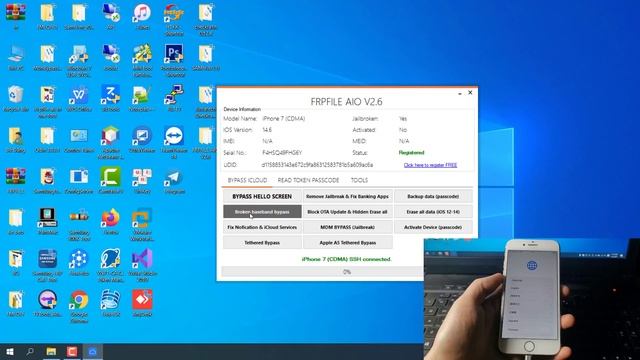Launch the 3uTools desktop shortcut

(x=111, y=99)
